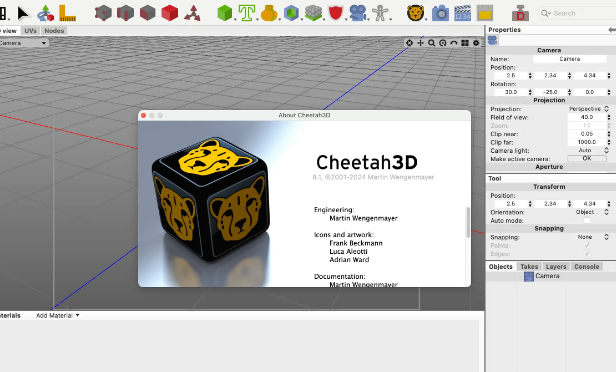The image size is (616, 372).
Task: Expand the Add Material dropdown
Action: (x=57, y=315)
